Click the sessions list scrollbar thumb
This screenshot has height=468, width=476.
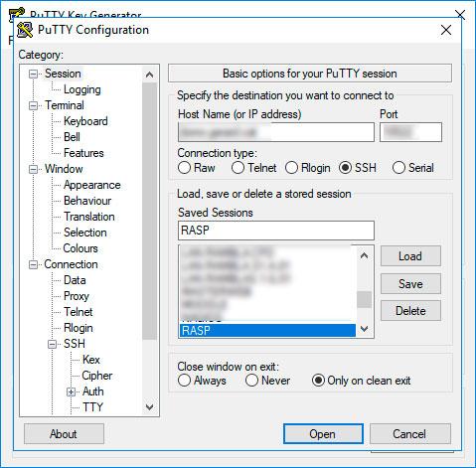pyautogui.click(x=365, y=299)
